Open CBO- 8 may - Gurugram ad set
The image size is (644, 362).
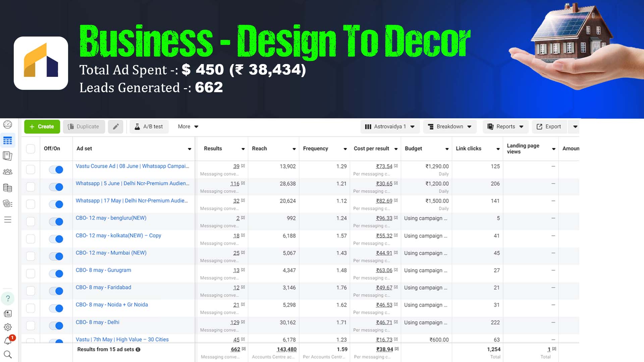pos(103,270)
